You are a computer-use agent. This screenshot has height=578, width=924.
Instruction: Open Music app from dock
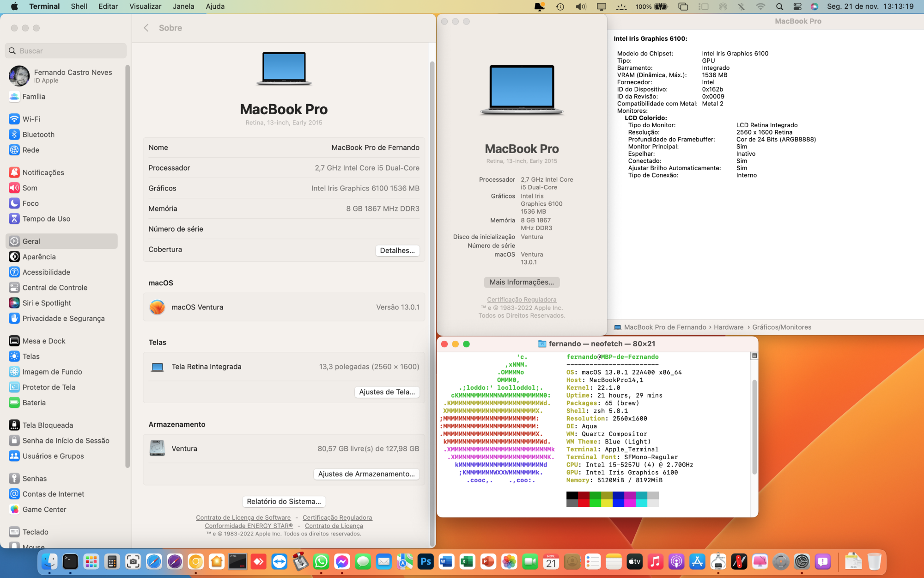[655, 562]
